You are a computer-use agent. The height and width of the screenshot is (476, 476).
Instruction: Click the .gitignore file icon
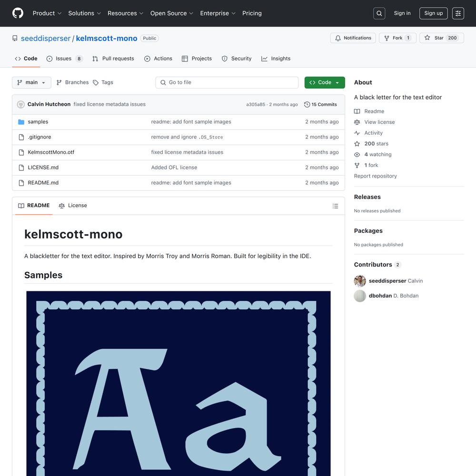(21, 137)
